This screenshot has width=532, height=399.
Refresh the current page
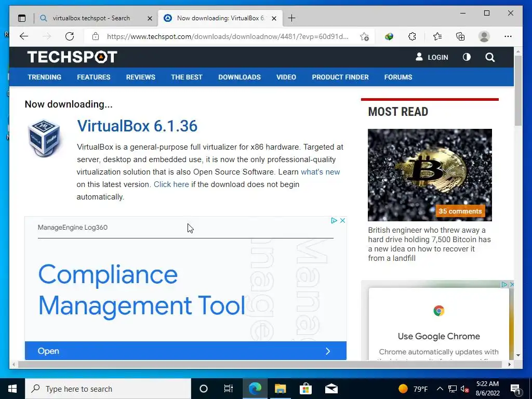(x=70, y=36)
